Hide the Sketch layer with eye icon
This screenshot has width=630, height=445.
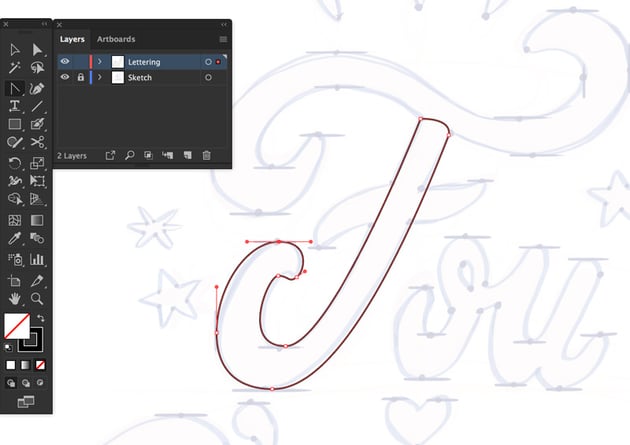pyautogui.click(x=65, y=77)
